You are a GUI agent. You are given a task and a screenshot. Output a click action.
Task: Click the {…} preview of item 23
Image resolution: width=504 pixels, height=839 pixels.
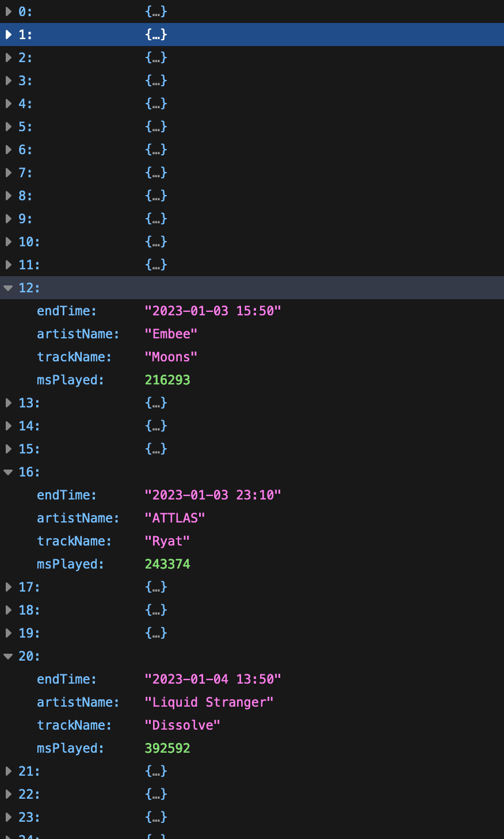click(156, 817)
